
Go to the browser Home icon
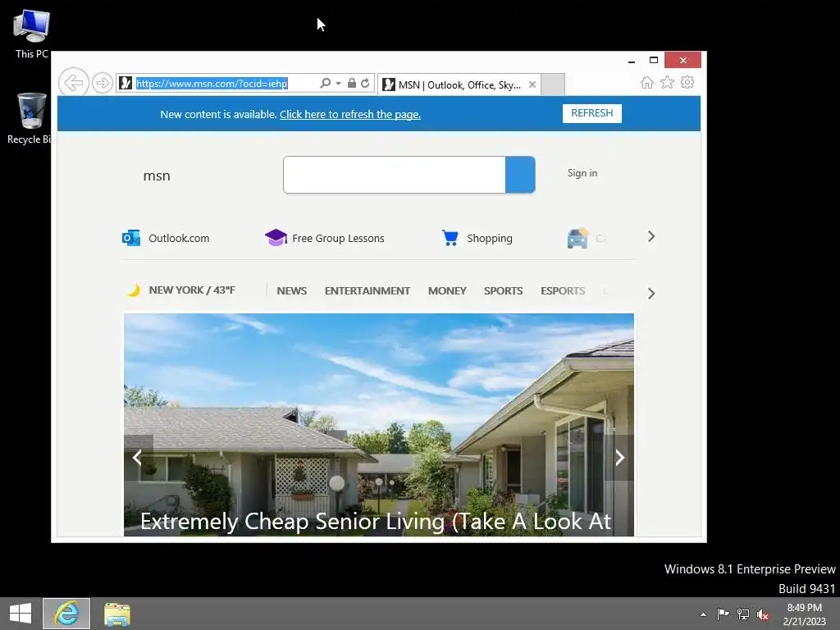tap(647, 83)
